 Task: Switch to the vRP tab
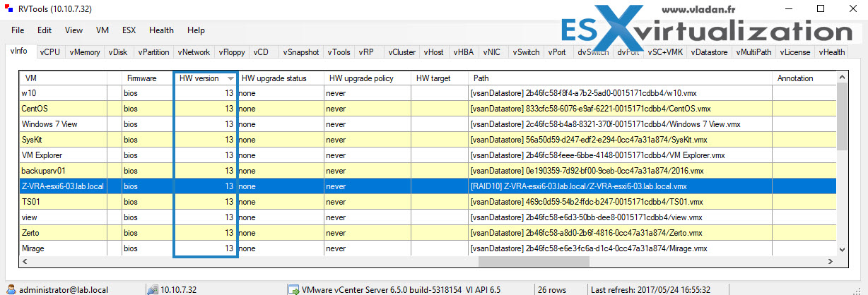(366, 52)
